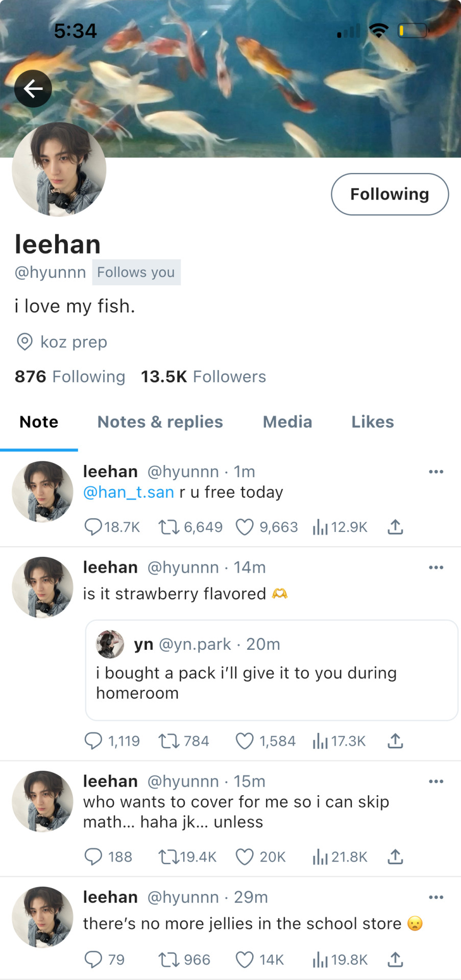Share the "r u free today" post
Screen dimensions: 461x980
tap(395, 527)
